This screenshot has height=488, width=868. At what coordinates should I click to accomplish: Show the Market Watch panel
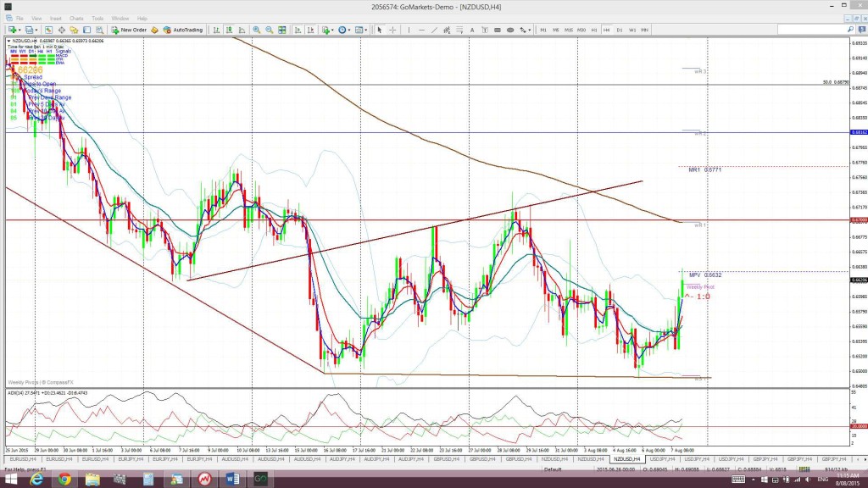(48, 30)
